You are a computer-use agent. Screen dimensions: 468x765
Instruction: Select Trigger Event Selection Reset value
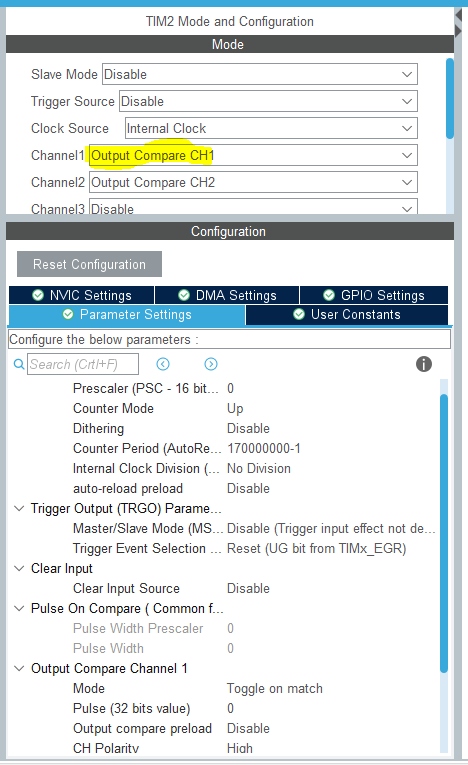point(316,548)
